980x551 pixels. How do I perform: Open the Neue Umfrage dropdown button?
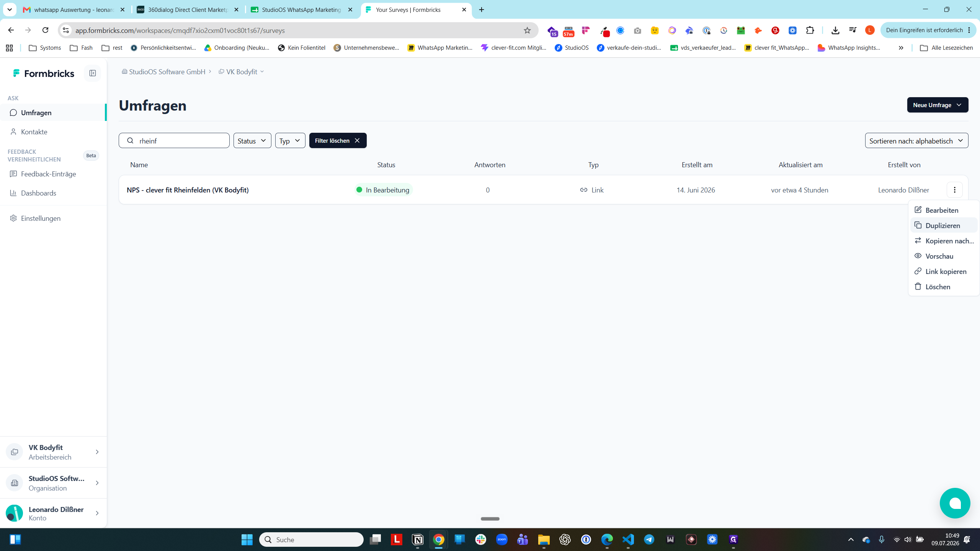tap(938, 105)
